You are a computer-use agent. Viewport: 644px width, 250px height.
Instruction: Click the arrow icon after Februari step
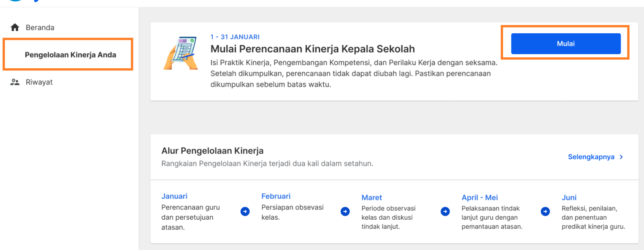pyautogui.click(x=345, y=212)
